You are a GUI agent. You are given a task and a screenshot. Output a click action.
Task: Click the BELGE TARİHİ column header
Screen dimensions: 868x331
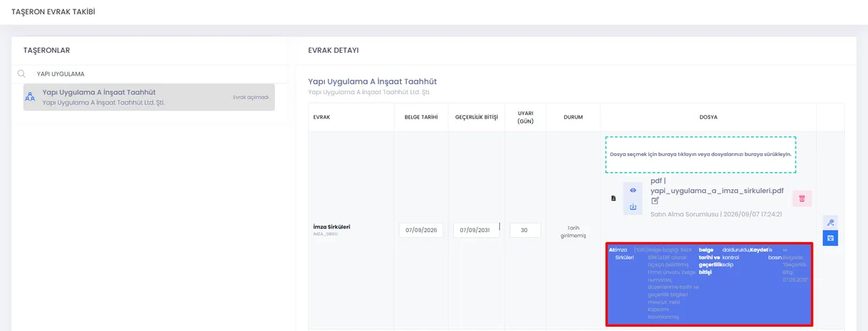(421, 117)
